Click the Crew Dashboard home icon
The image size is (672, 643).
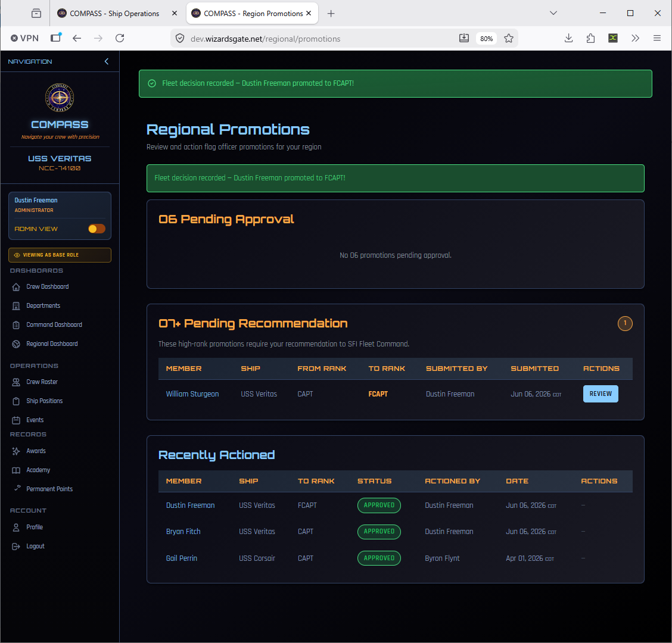tap(16, 287)
